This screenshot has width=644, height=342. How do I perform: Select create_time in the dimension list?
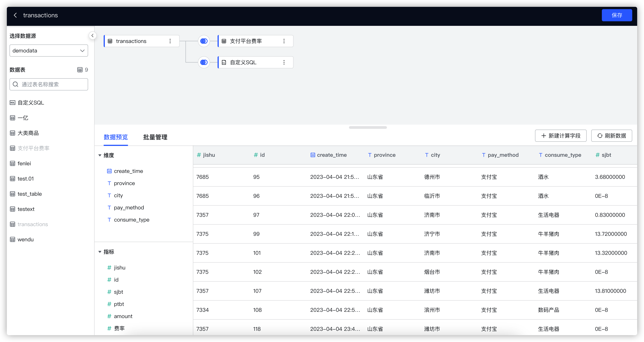pos(128,171)
